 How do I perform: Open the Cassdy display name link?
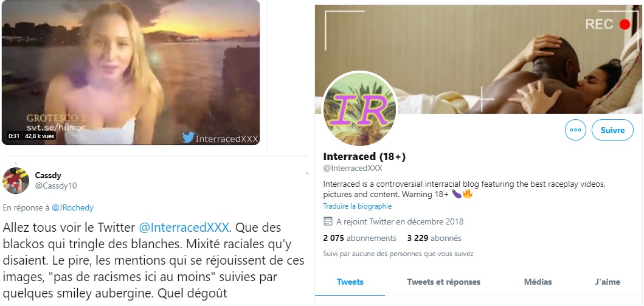point(48,175)
